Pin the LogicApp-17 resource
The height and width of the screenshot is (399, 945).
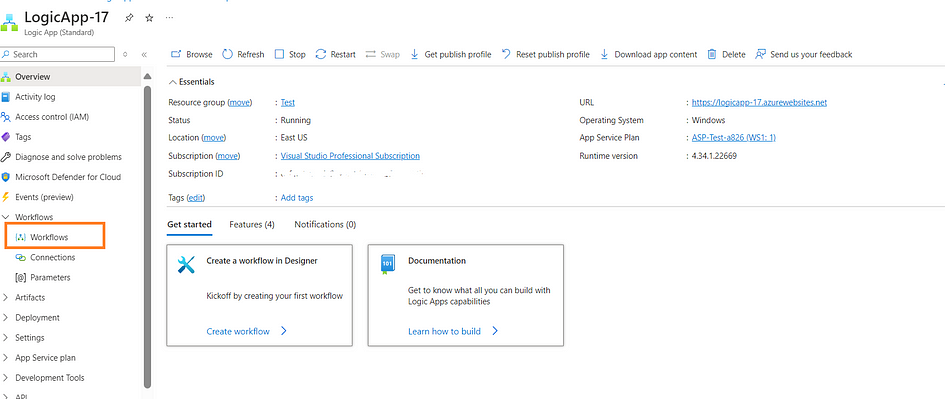point(129,18)
